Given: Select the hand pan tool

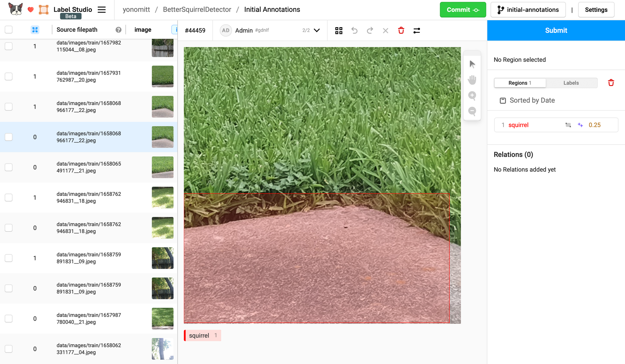Looking at the screenshot, I should coord(472,80).
